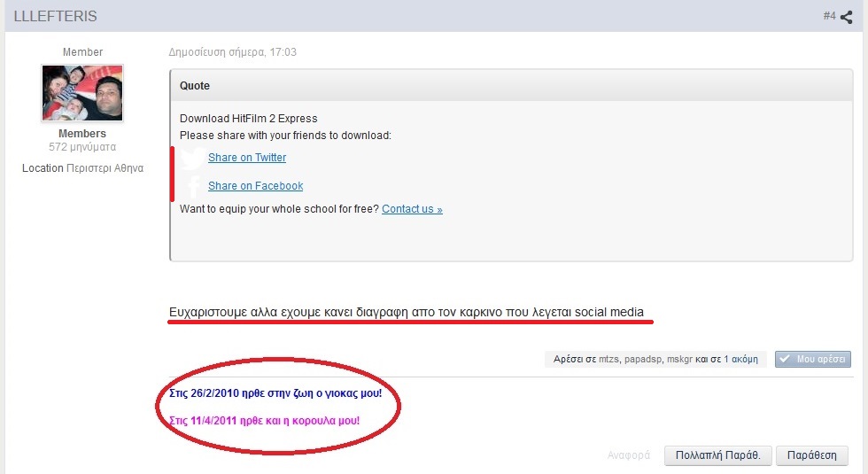Click the Μου αρέσει like button

click(x=813, y=359)
